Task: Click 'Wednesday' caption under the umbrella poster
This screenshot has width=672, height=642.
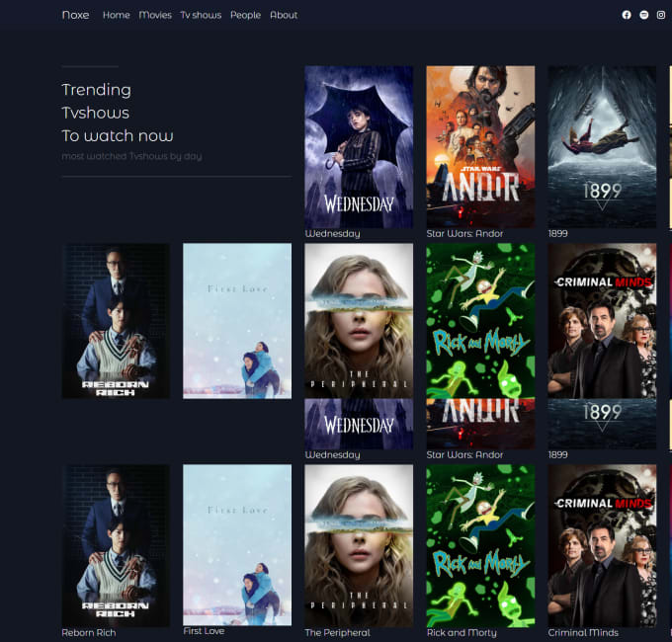Action: [332, 233]
